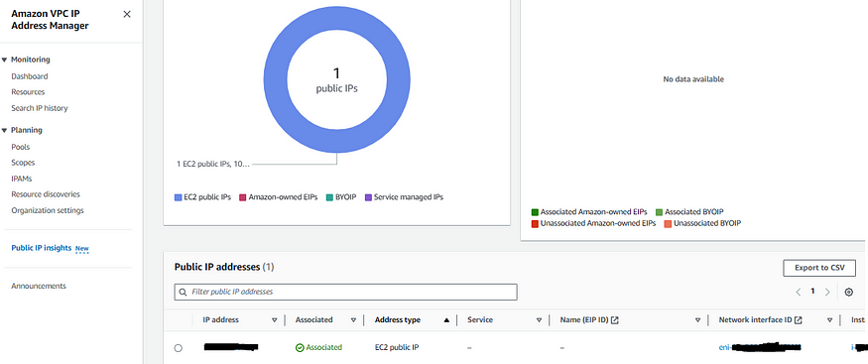Open Name (EIP ID) column sort arrow
868x364 pixels.
(x=698, y=320)
